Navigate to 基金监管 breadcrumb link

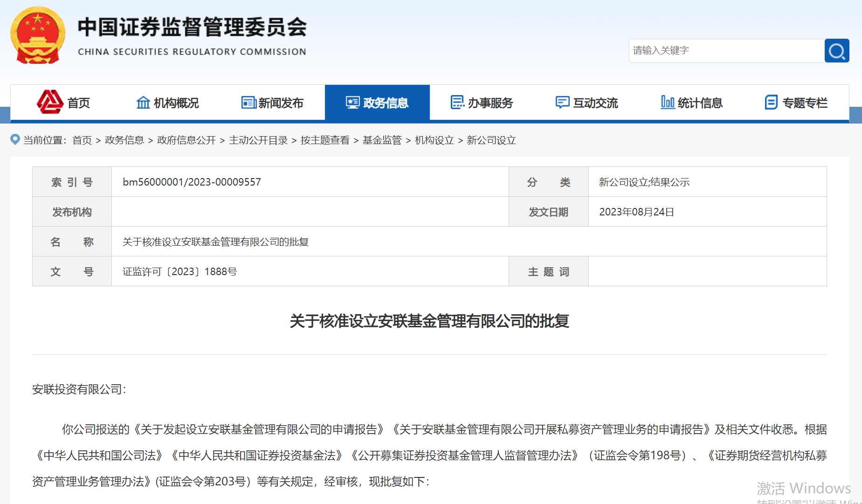click(x=382, y=140)
